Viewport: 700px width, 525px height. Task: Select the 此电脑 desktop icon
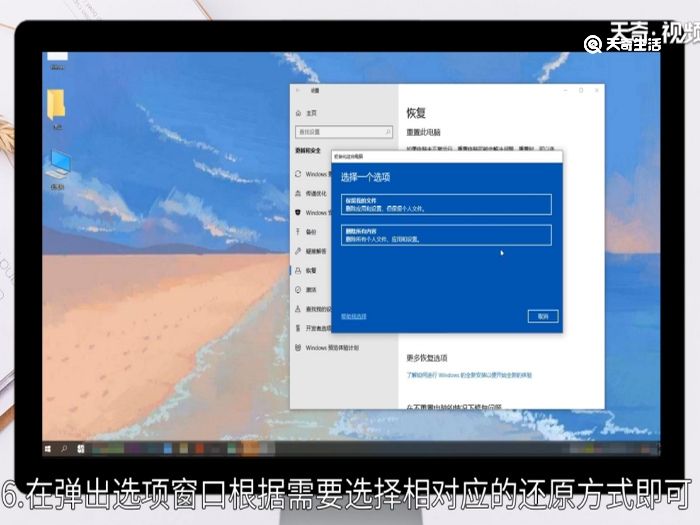click(58, 170)
